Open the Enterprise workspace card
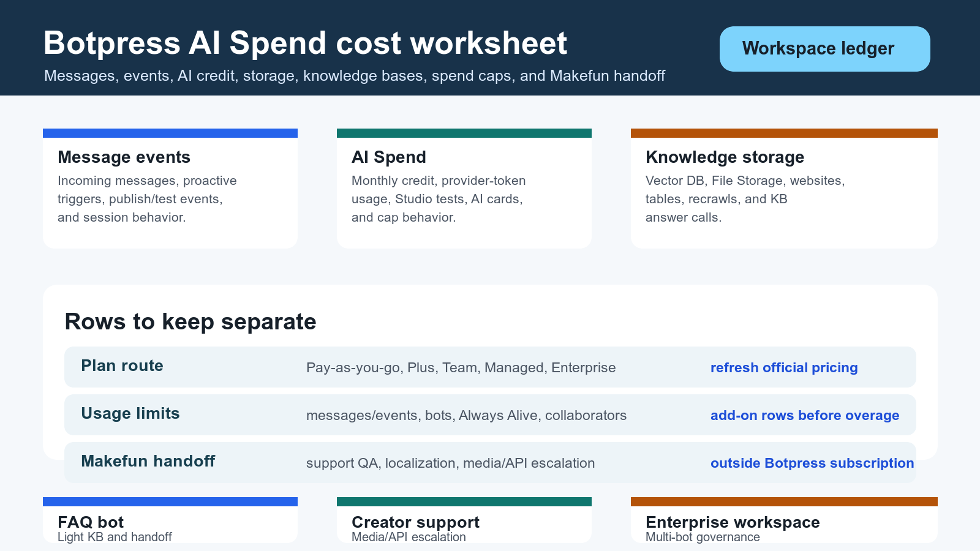This screenshot has height=551, width=980. pos(784,520)
